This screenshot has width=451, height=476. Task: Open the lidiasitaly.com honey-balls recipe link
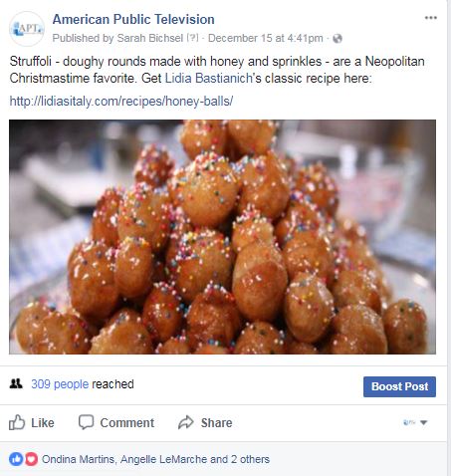(121, 101)
